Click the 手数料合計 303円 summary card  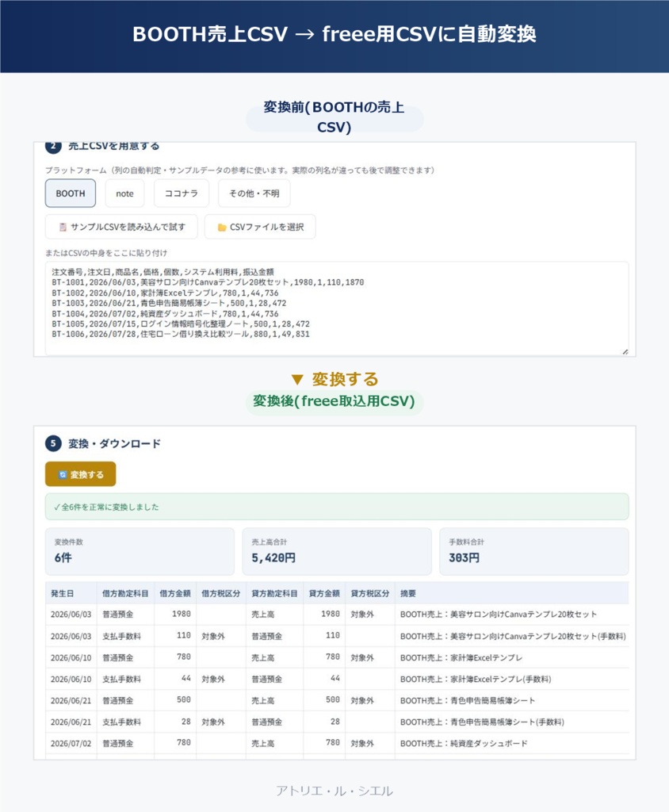[534, 552]
